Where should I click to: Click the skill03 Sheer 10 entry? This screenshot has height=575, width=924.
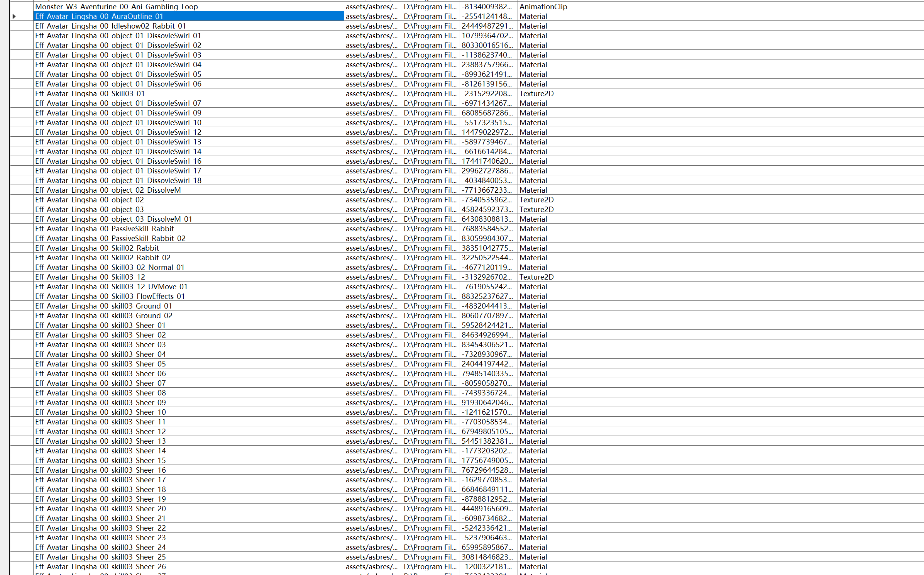pyautogui.click(x=100, y=412)
